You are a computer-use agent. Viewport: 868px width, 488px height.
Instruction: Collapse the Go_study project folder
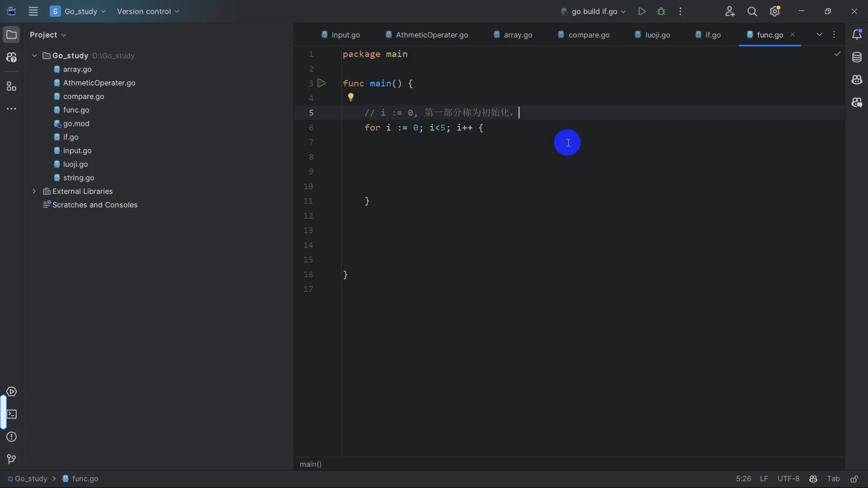[x=34, y=56]
